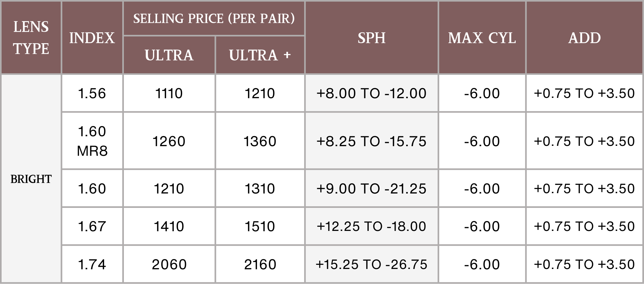644x284 pixels.
Task: Select the +15.25 TO -26.75 SPH cell
Action: click(x=371, y=264)
